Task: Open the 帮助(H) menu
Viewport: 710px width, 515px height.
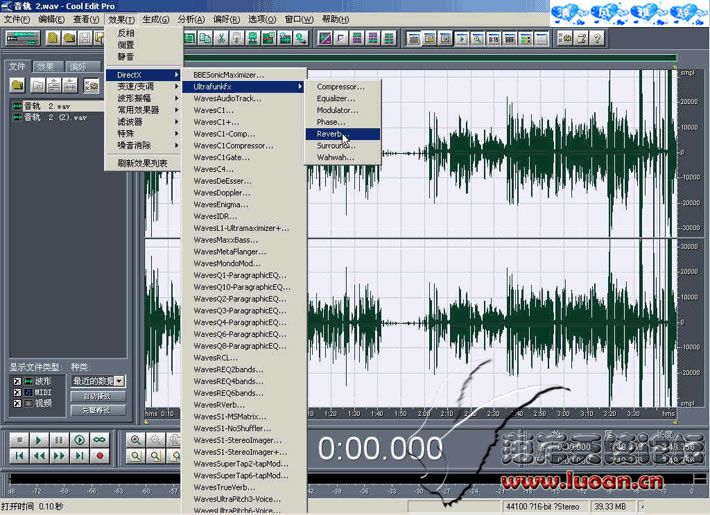Action: [x=336, y=19]
